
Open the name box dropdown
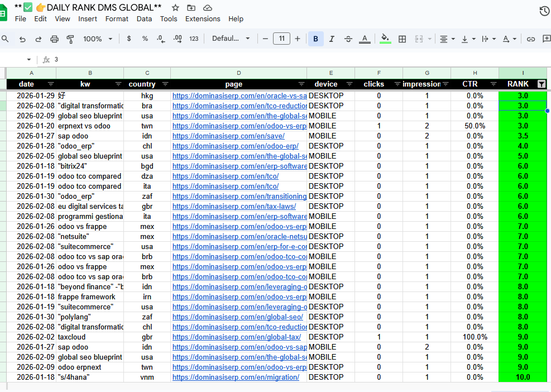[29, 60]
